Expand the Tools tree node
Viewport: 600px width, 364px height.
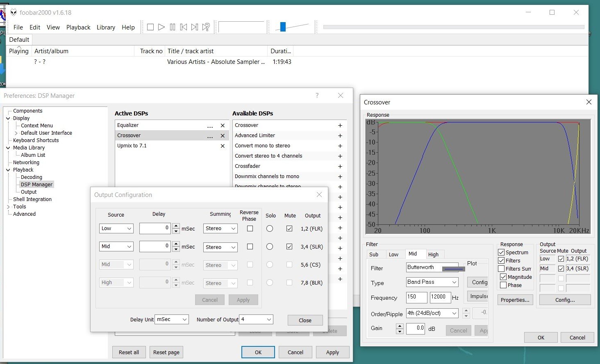(8, 207)
